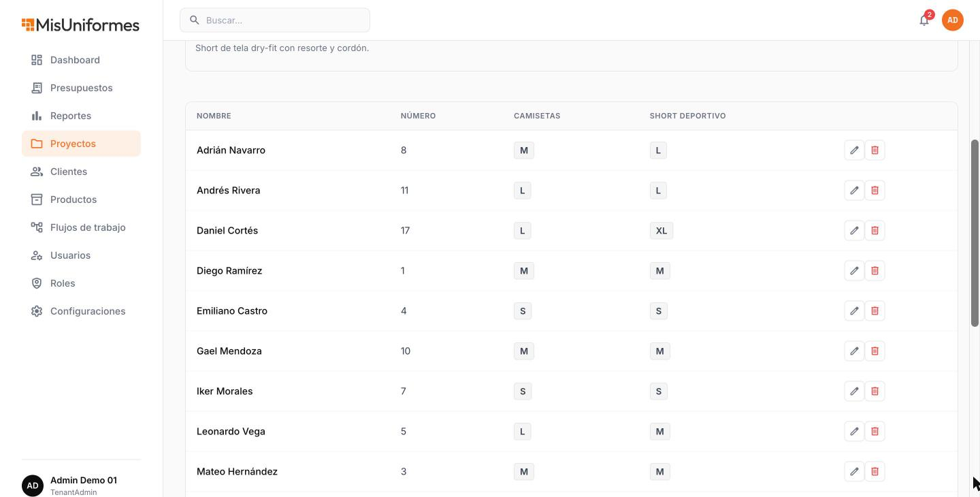This screenshot has width=980, height=497.
Task: Click the pencil icon for Daniel Cortés
Action: tap(854, 230)
